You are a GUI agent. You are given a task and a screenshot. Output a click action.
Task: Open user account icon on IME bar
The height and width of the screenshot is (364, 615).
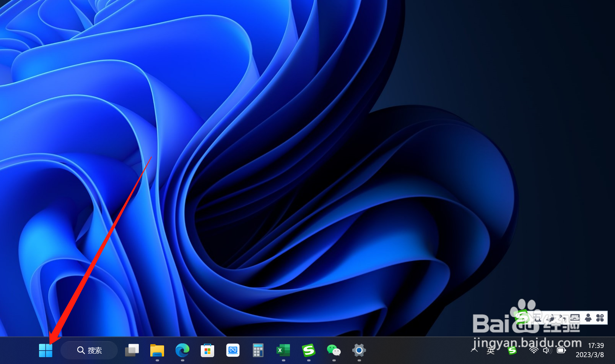pos(588,317)
